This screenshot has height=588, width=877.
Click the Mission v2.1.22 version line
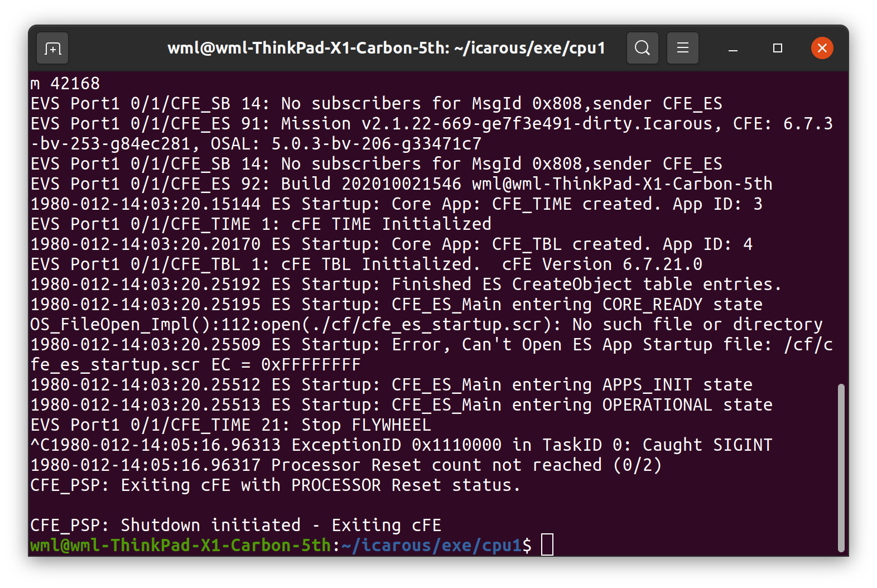point(430,123)
